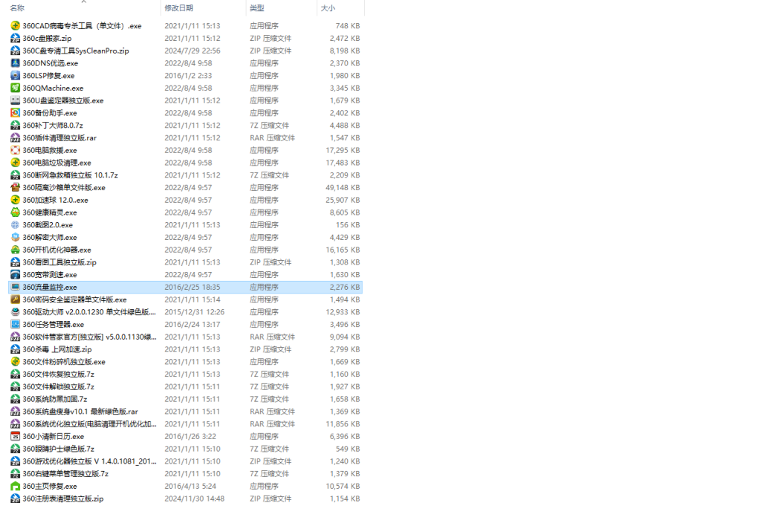Viewport: 761px width, 532px height.
Task: Select the ZIP icon beside 360c盘搬家.zip
Action: coord(15,39)
